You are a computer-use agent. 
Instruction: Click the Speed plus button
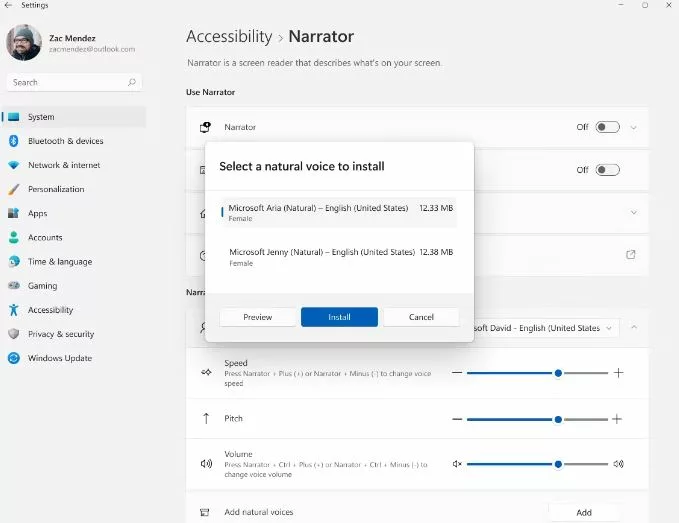click(x=618, y=373)
